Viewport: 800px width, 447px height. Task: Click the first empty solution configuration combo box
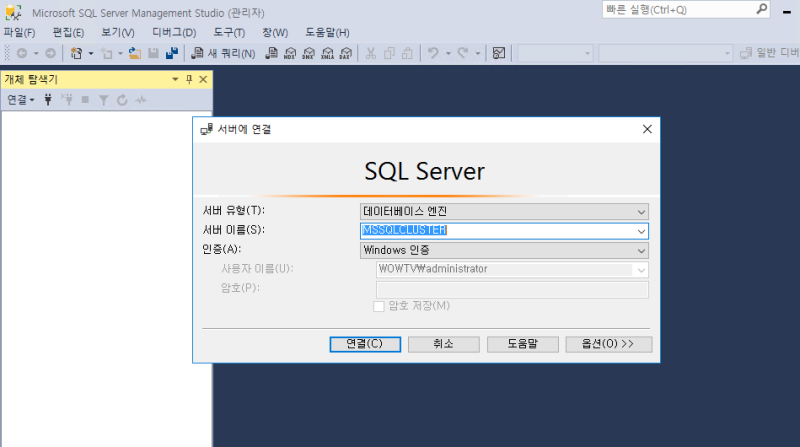coord(555,53)
